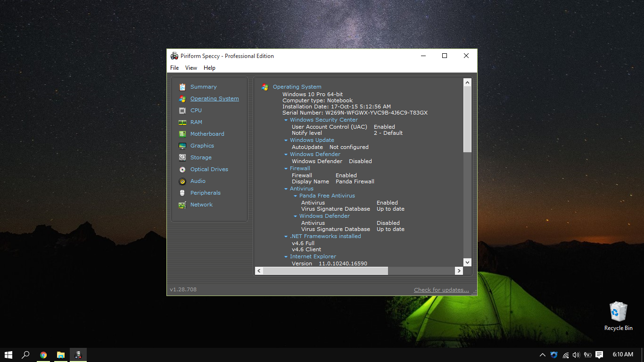Click the Audio speaker icon

(182, 181)
